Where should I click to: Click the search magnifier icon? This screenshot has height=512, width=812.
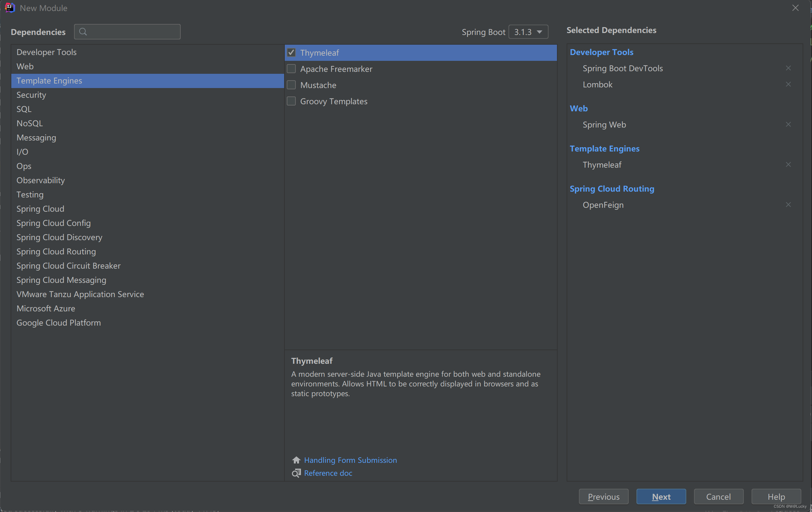pyautogui.click(x=83, y=32)
